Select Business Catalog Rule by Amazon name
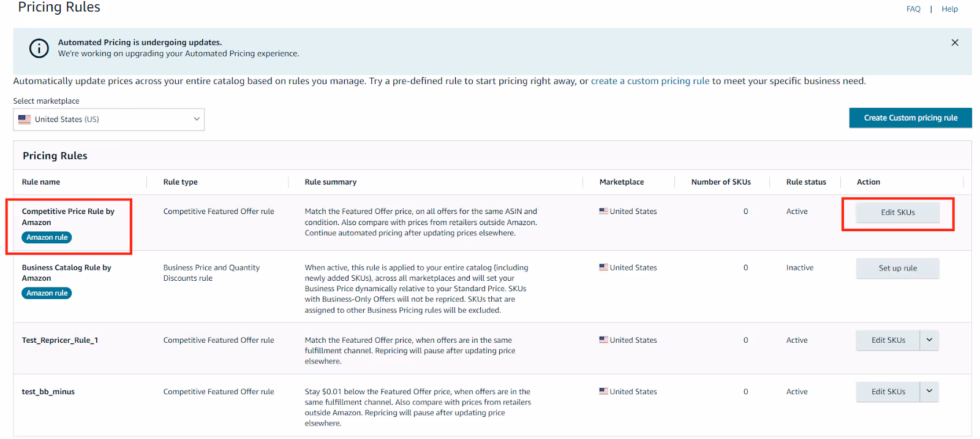The width and height of the screenshot is (980, 439). [66, 273]
